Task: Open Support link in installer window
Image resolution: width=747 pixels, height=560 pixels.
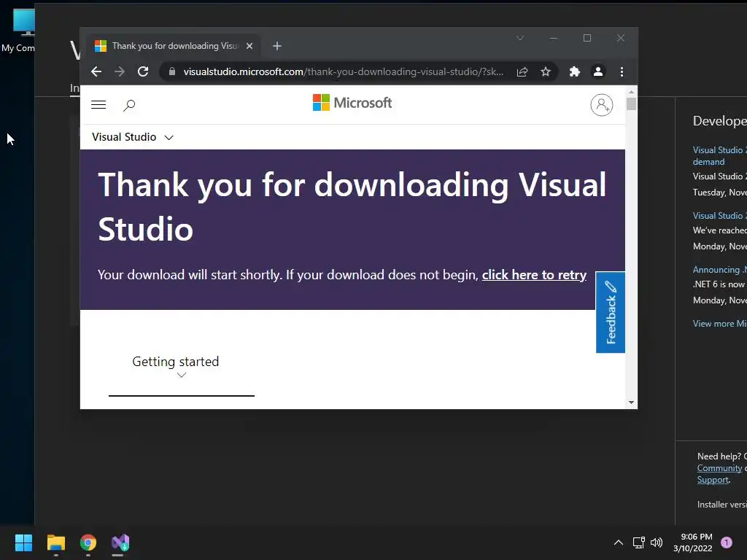Action: tap(713, 480)
